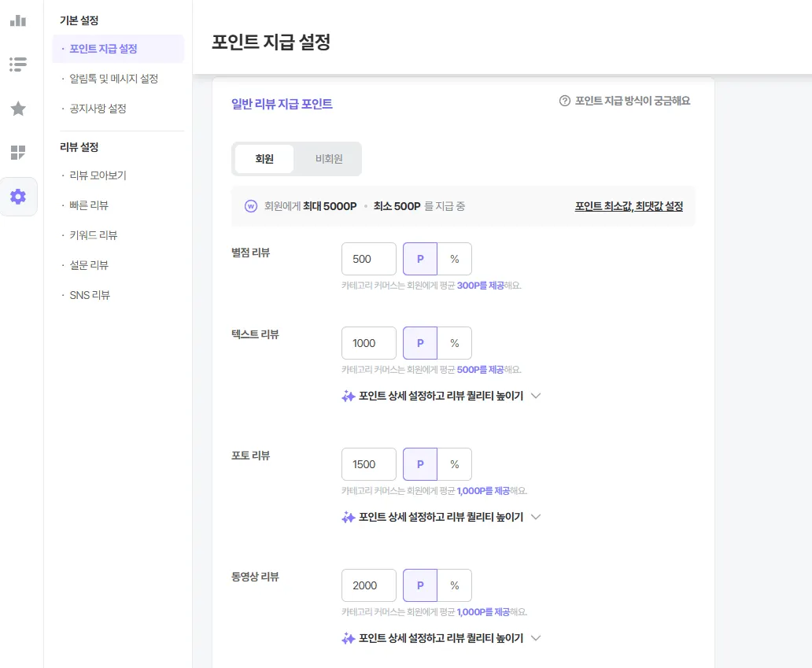Open the bar chart statistics icon
Image resolution: width=812 pixels, height=668 pixels.
18,20
